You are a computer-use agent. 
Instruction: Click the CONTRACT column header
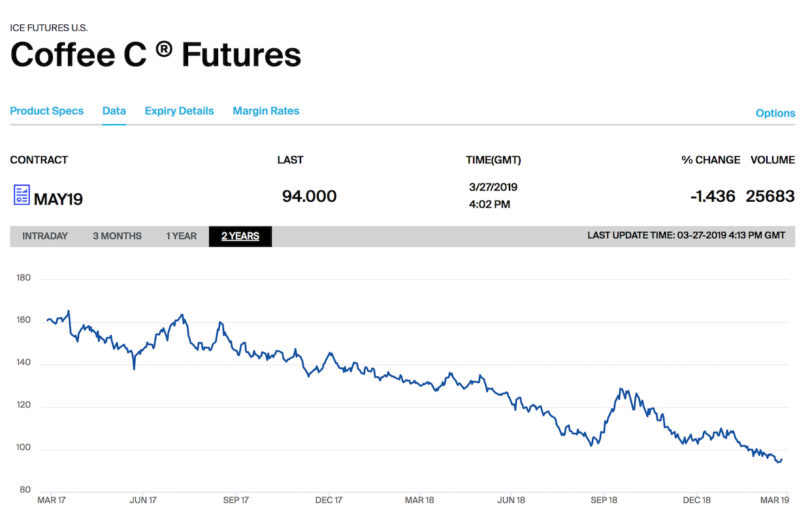click(39, 160)
